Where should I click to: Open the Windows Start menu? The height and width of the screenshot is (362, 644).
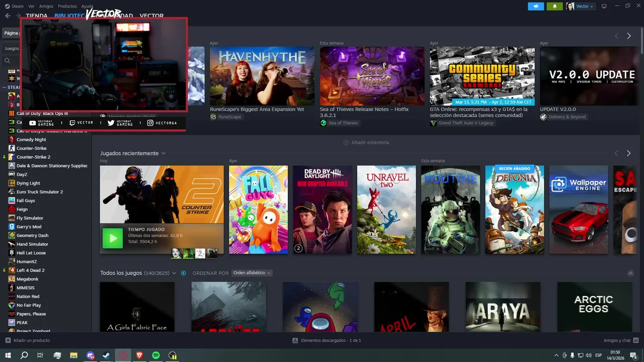8,355
